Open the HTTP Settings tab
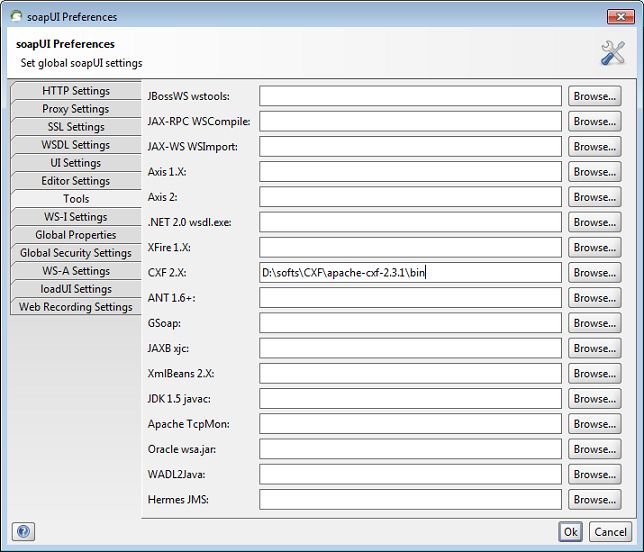This screenshot has width=644, height=552. click(76, 91)
